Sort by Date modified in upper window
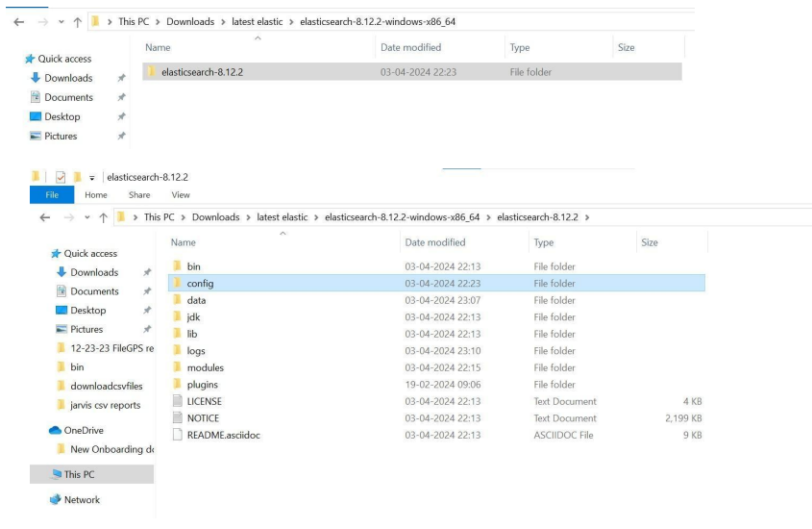The image size is (812, 529). tap(410, 47)
